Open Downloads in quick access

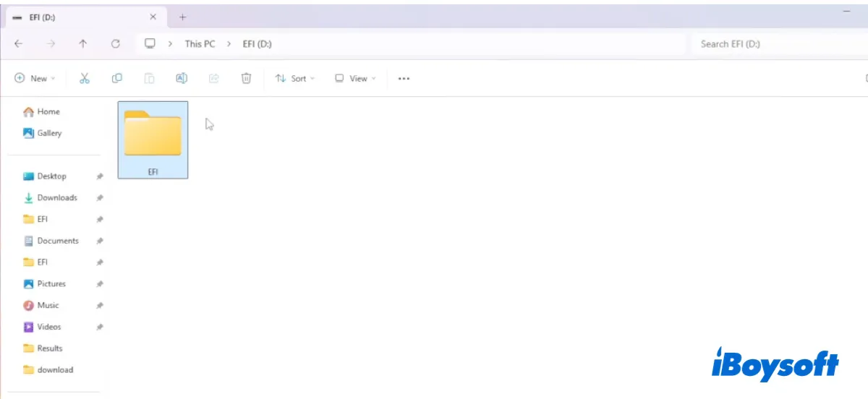coord(50,197)
